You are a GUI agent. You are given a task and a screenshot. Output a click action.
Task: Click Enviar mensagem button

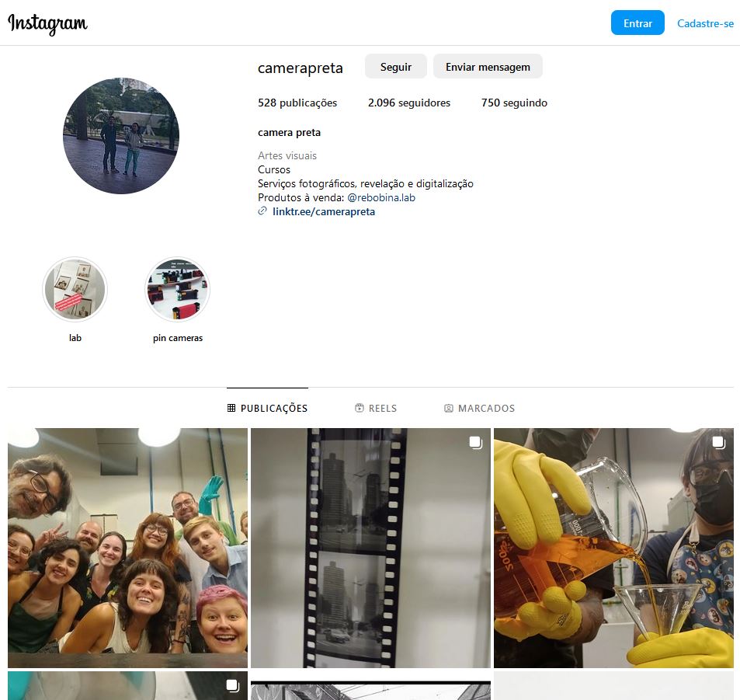488,67
